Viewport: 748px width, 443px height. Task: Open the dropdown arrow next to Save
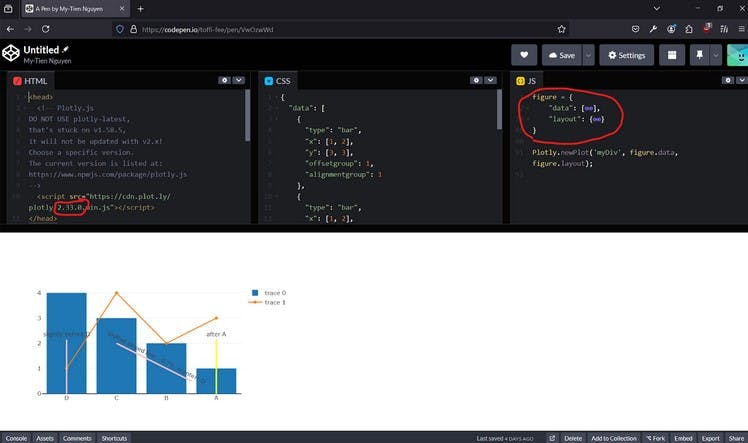(588, 55)
